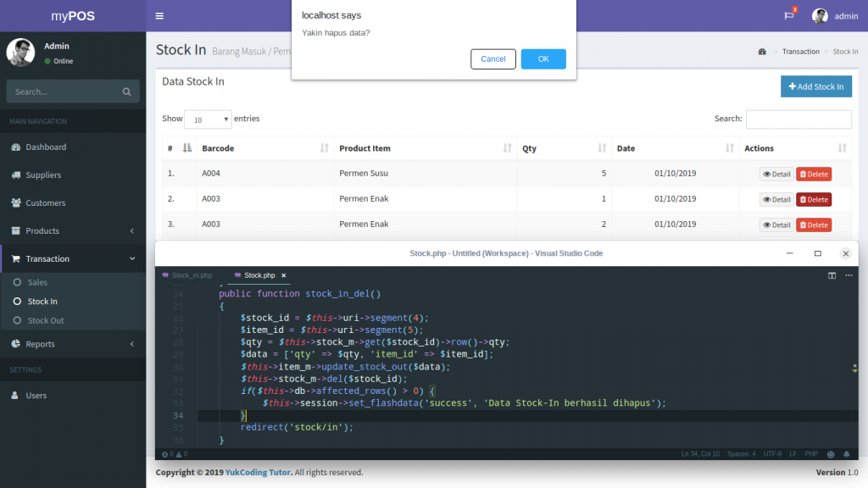Click Cancel in the confirmation dialog
The width and height of the screenshot is (868, 488).
[x=493, y=59]
